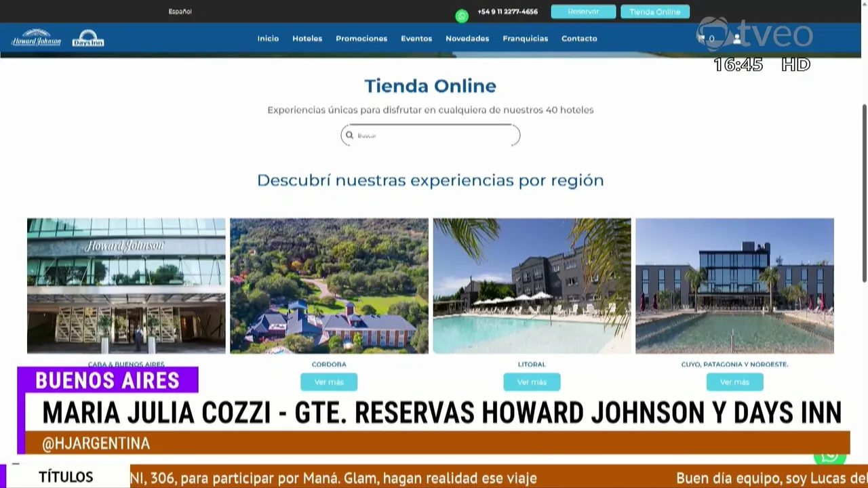Viewport: 868px width, 488px height.
Task: Open the shopping cart icon
Action: 702,39
